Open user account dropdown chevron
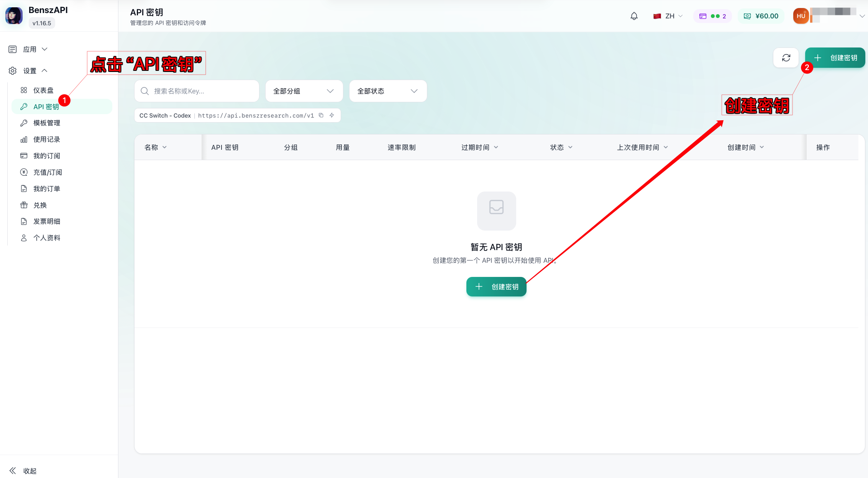The height and width of the screenshot is (478, 868). click(x=862, y=16)
